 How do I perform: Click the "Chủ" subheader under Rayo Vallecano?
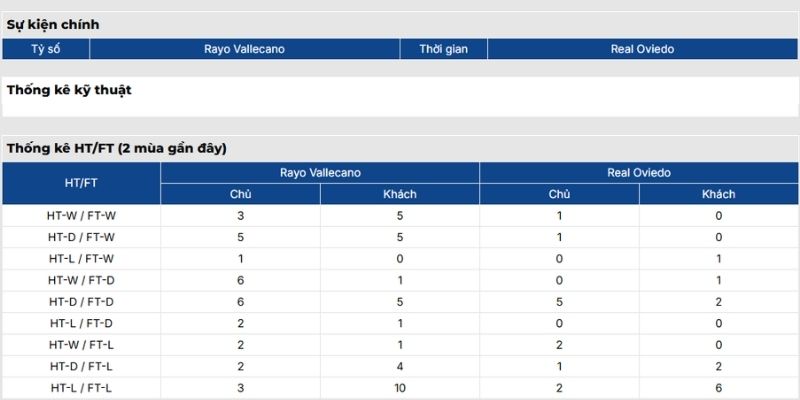(x=240, y=194)
